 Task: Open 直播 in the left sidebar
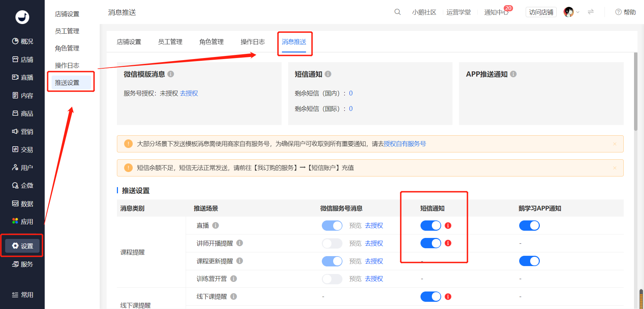tap(23, 78)
